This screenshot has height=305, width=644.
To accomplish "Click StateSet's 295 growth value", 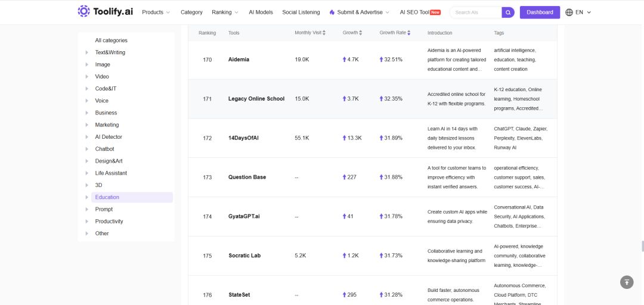I will point(349,295).
